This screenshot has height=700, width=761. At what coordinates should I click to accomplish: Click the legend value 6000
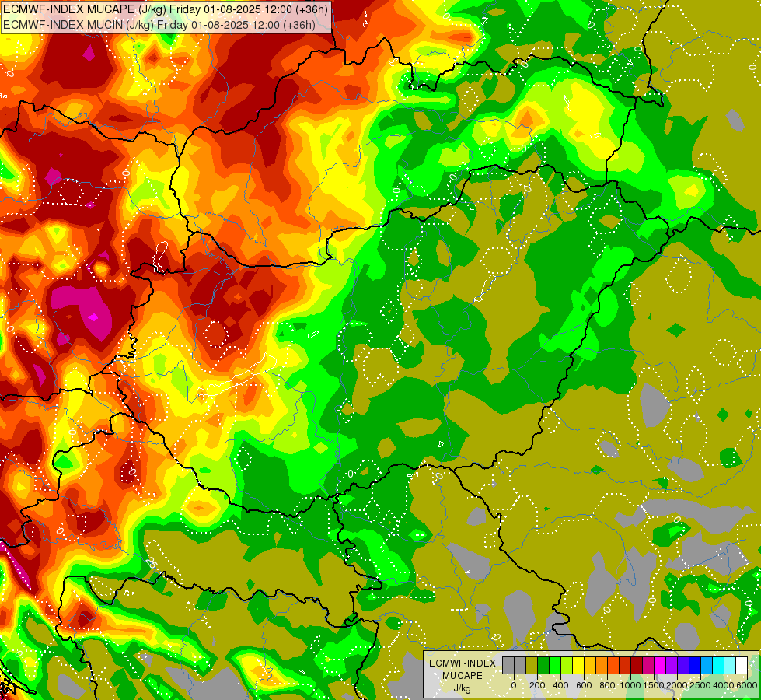click(747, 685)
